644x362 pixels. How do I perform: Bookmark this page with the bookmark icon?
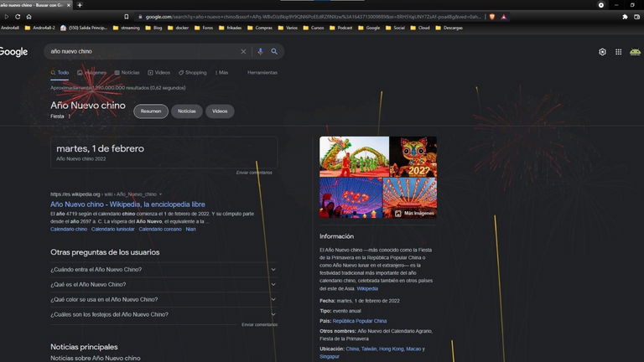click(x=127, y=17)
